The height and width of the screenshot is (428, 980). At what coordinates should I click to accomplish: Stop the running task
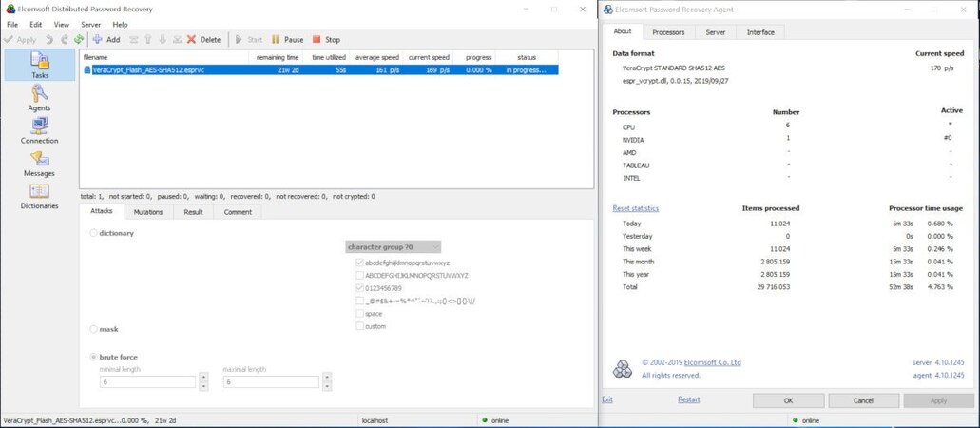click(326, 39)
